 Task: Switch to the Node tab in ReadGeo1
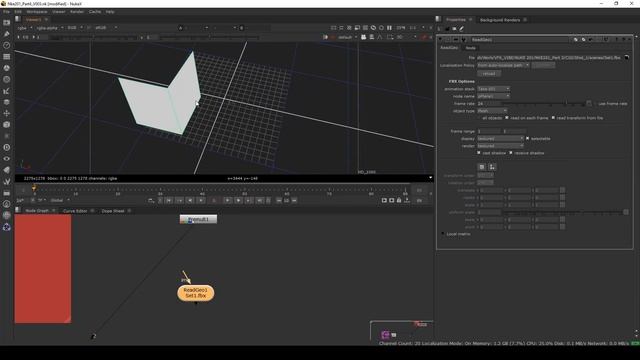coord(471,48)
